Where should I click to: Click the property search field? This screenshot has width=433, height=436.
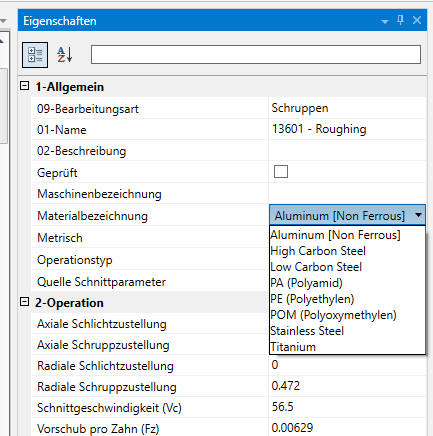[256, 55]
